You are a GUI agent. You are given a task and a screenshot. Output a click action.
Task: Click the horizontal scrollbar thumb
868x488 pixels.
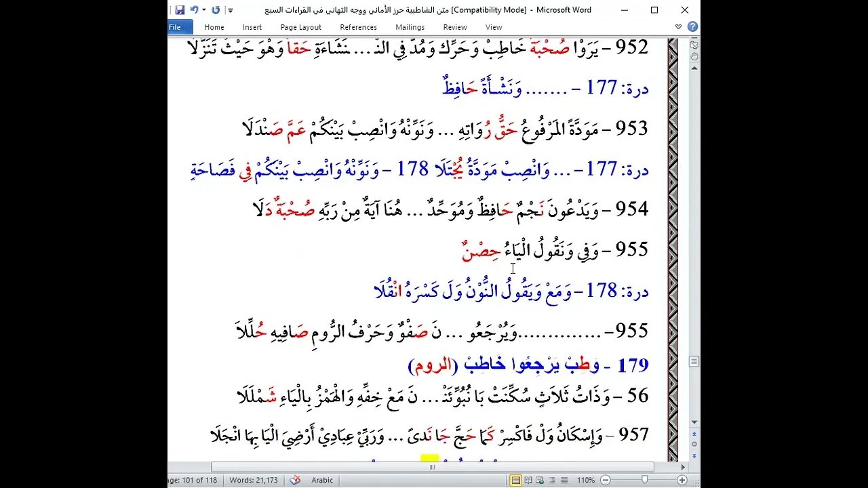point(432,467)
